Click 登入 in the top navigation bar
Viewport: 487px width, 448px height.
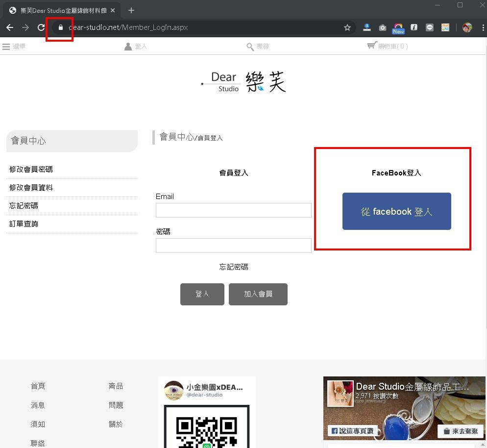coord(136,46)
